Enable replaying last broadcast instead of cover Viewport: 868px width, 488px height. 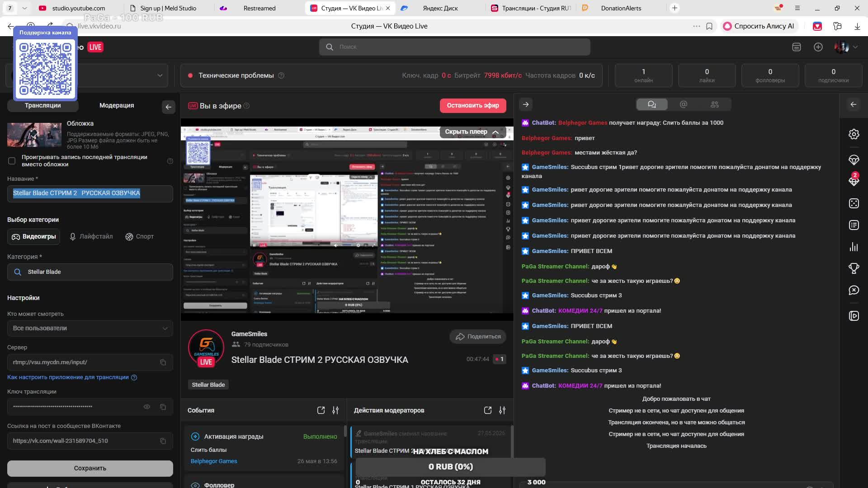pos(12,161)
